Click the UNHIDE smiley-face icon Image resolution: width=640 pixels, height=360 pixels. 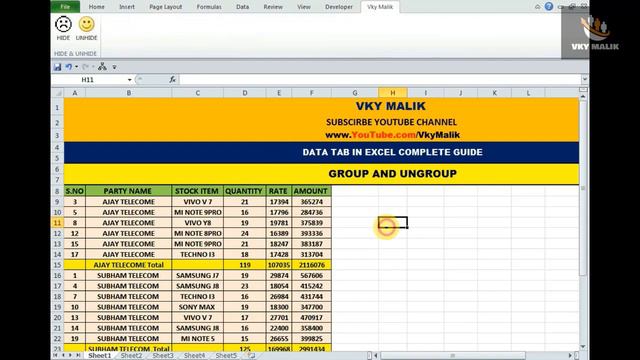pyautogui.click(x=86, y=24)
